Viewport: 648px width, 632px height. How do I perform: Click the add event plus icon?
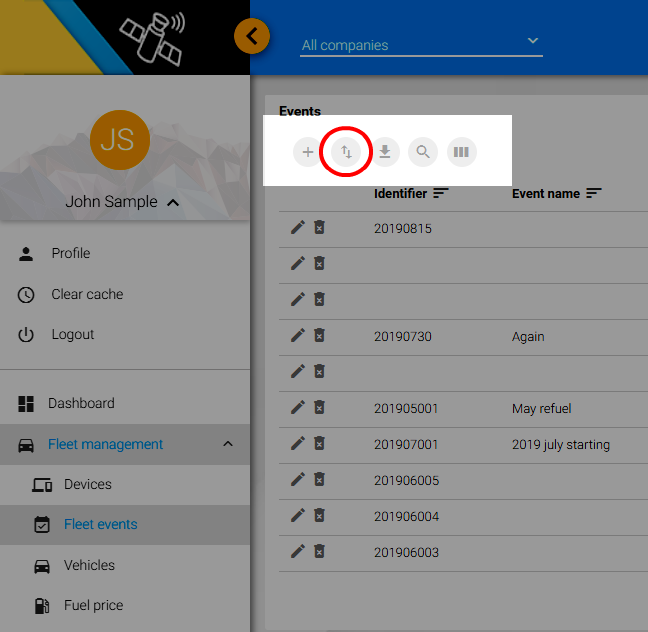click(x=308, y=152)
